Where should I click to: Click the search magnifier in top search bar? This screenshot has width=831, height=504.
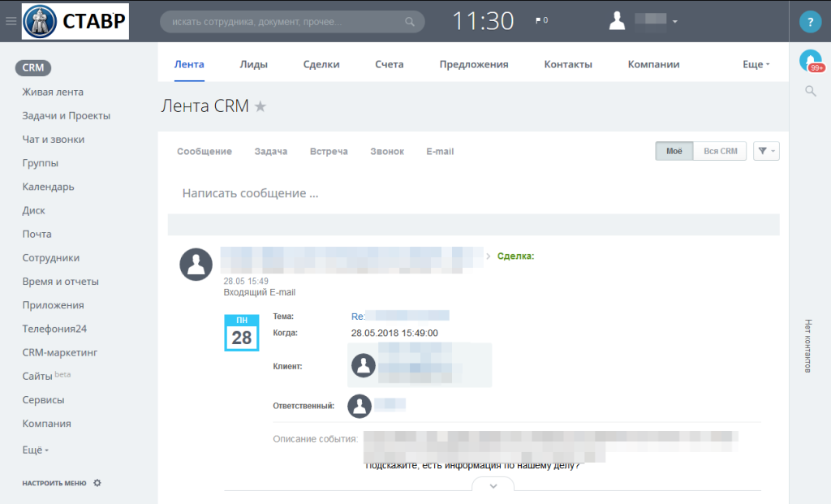click(x=410, y=22)
